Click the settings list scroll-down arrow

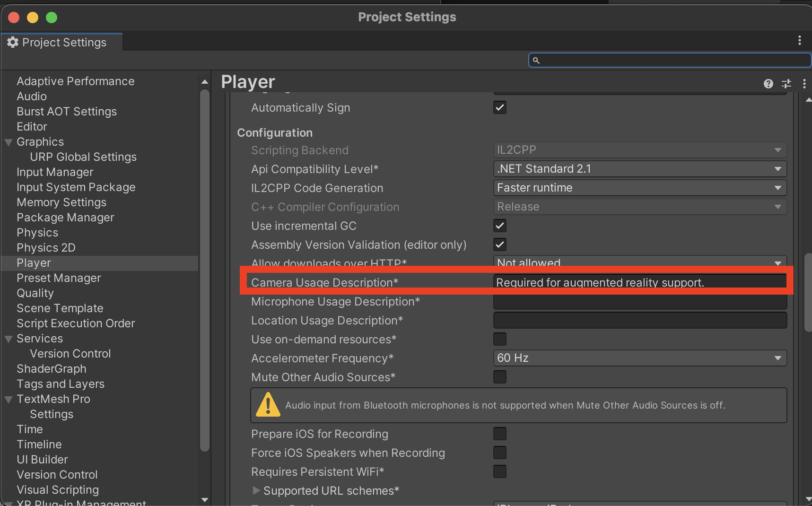205,499
